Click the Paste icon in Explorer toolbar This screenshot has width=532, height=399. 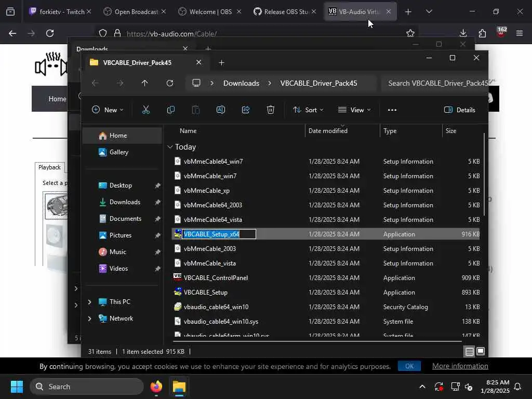[x=196, y=110]
